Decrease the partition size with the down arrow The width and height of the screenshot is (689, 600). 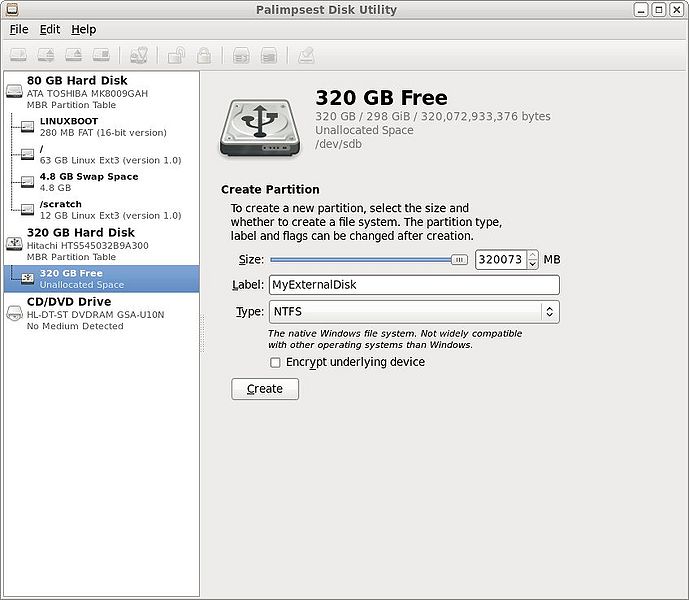tap(533, 264)
